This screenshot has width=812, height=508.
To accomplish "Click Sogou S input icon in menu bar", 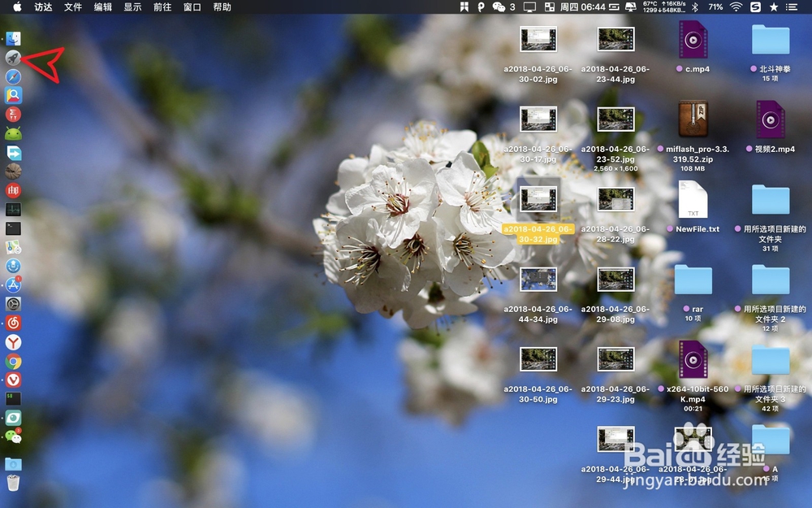I will tap(755, 7).
